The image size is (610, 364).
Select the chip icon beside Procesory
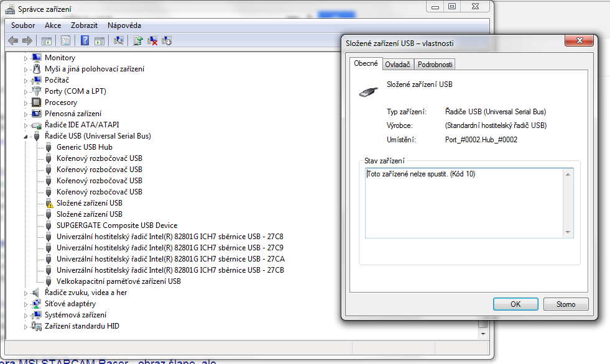37,102
